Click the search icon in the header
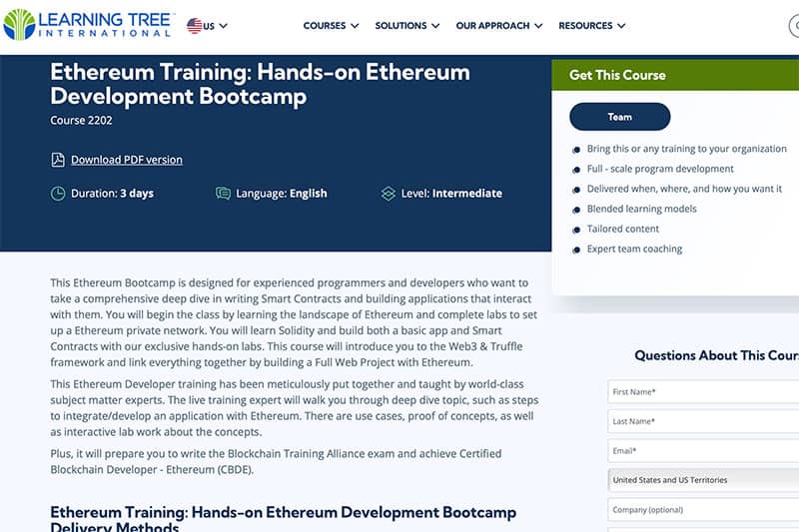The image size is (799, 532). click(x=794, y=26)
